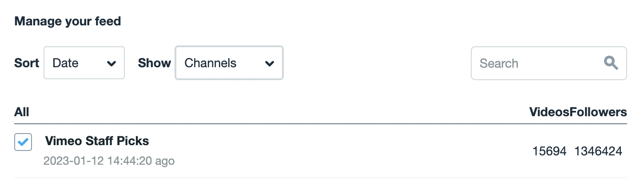The width and height of the screenshot is (644, 195).
Task: Open the Sort dropdown showing Date
Action: [x=84, y=63]
